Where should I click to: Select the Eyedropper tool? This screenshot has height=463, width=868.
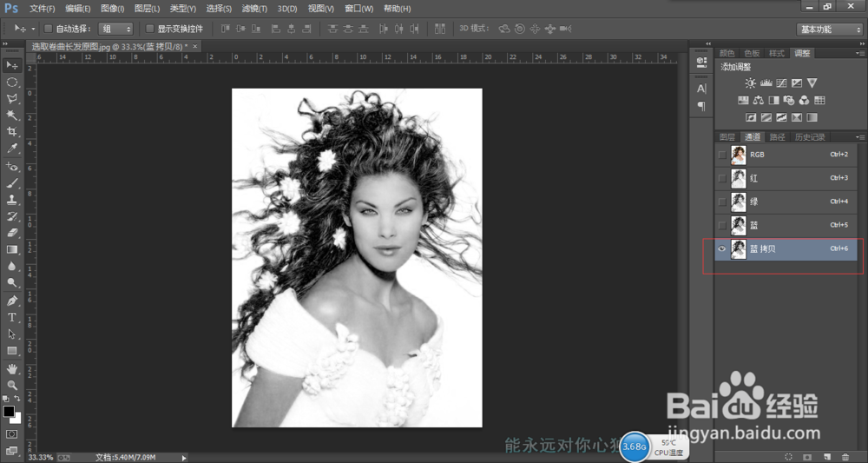[x=12, y=149]
